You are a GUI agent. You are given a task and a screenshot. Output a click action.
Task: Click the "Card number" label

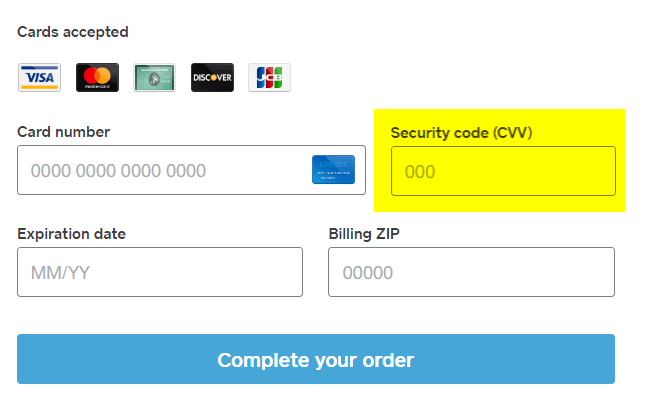click(x=64, y=132)
